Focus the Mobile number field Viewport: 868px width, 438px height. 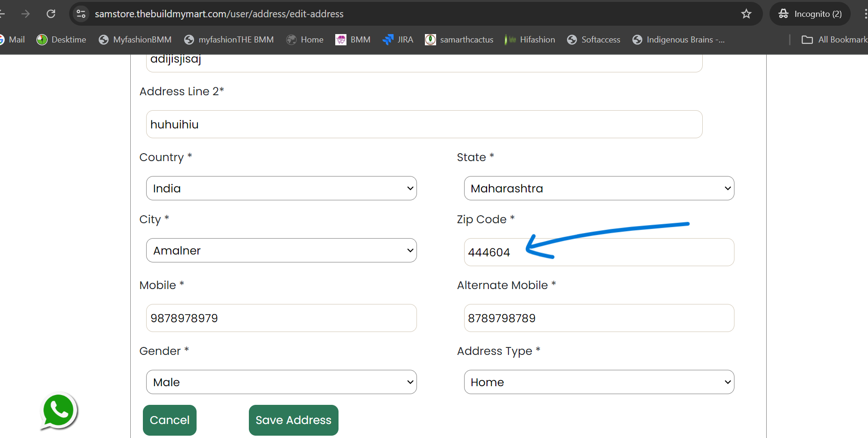pos(282,318)
